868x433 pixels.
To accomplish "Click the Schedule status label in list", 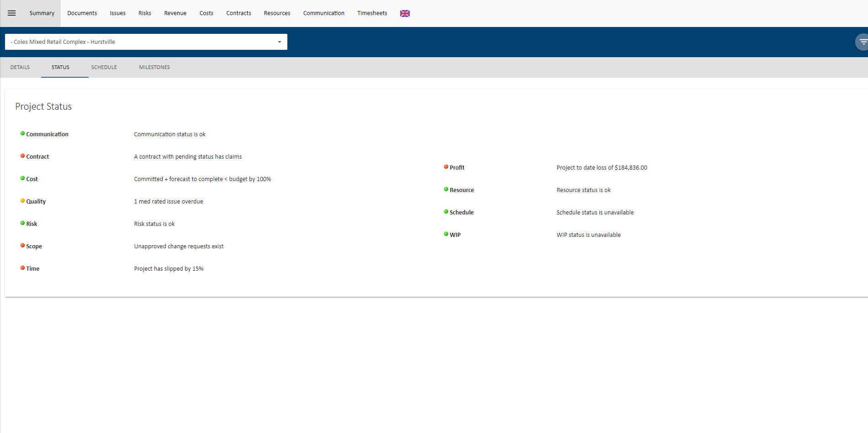I will pyautogui.click(x=462, y=213).
